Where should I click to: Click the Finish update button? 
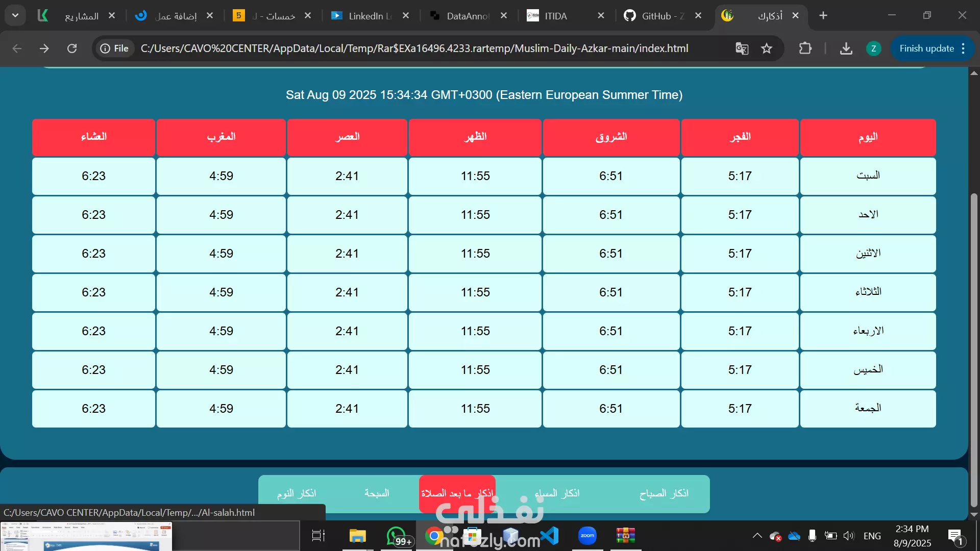[x=926, y=48]
